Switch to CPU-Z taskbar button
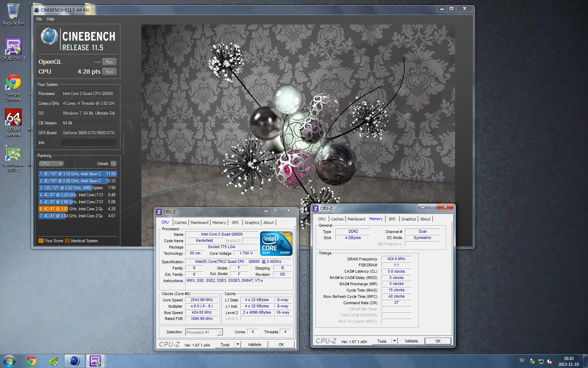Image resolution: width=588 pixels, height=368 pixels. point(96,361)
